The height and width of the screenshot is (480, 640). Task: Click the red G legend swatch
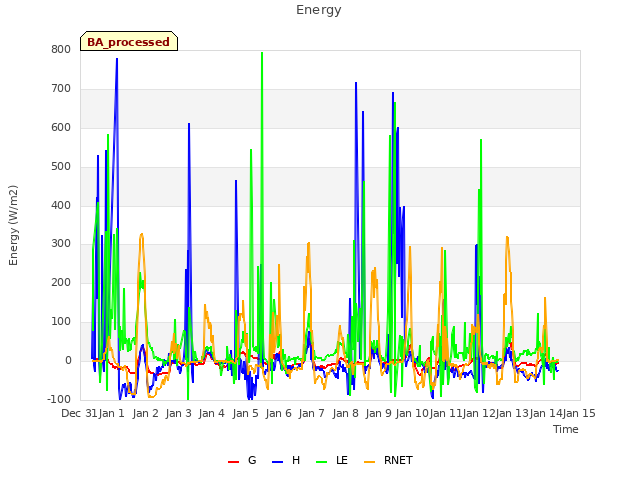233,462
